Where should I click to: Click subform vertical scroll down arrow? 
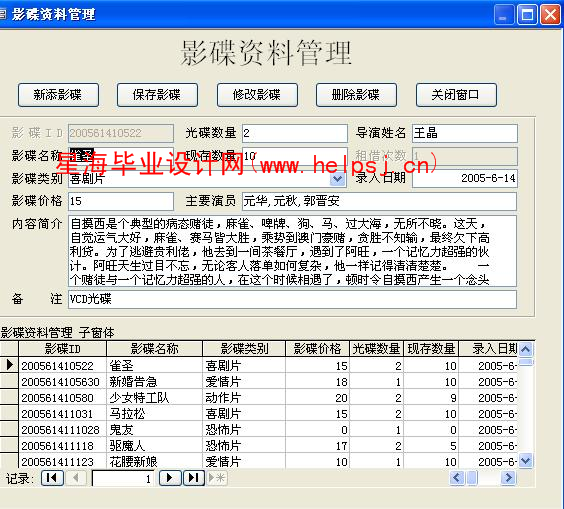coord(526,460)
